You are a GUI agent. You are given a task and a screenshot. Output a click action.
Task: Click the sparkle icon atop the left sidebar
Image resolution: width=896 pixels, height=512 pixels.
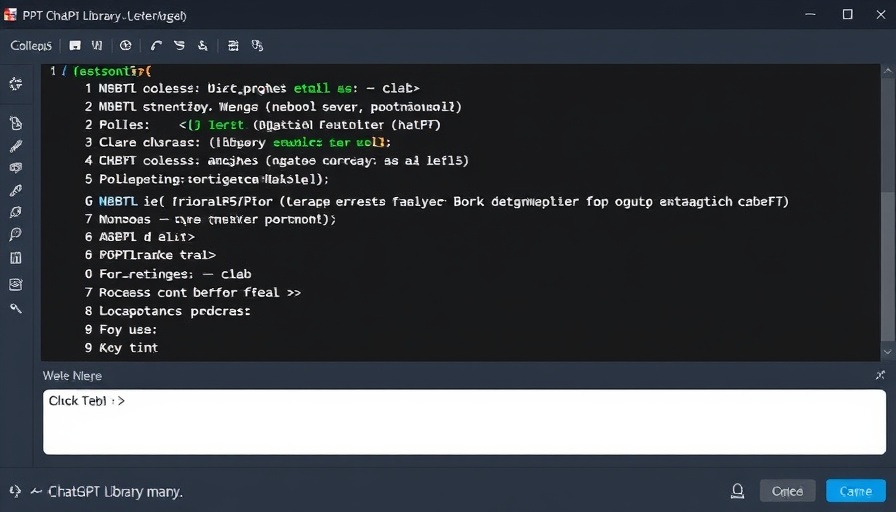click(16, 84)
